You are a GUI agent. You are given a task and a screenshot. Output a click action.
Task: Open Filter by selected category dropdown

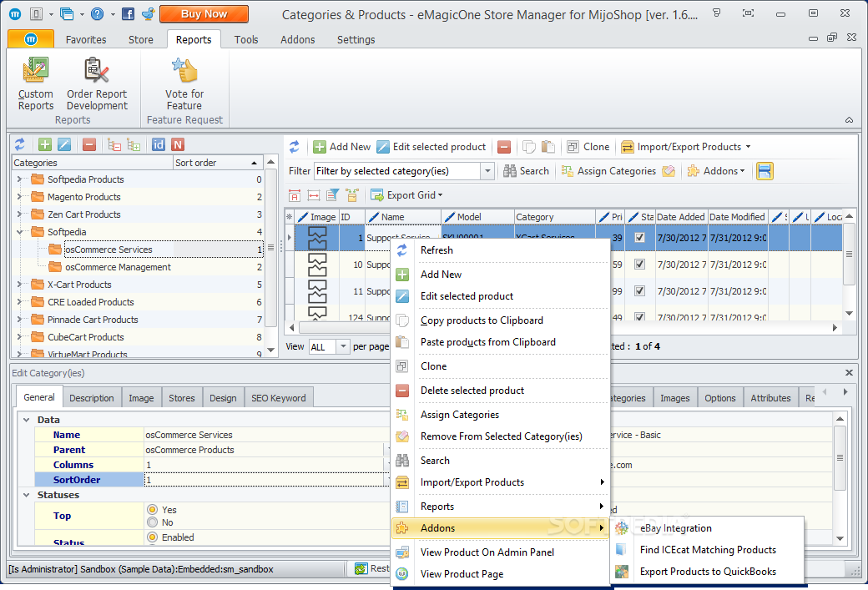487,171
